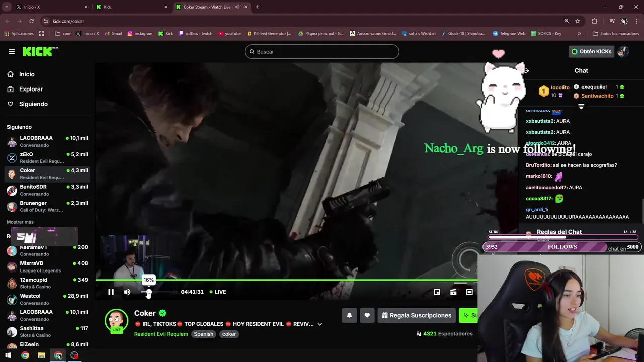Toggle the heart follow button
The width and height of the screenshot is (644, 362).
tap(367, 315)
